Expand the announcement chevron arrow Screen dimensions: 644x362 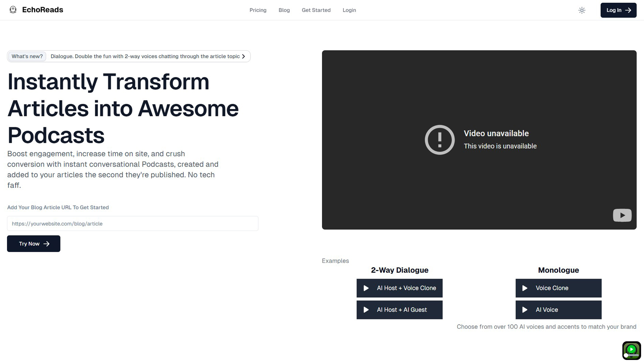(x=244, y=56)
